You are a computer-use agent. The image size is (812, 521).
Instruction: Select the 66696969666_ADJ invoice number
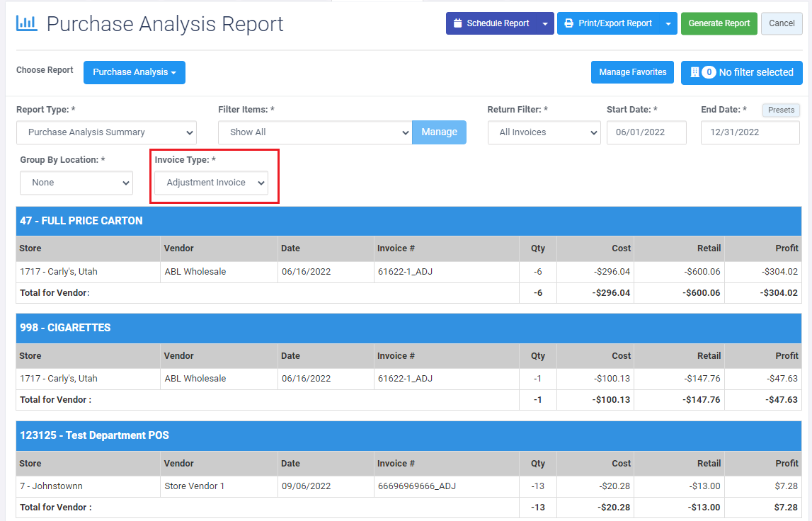pos(417,486)
